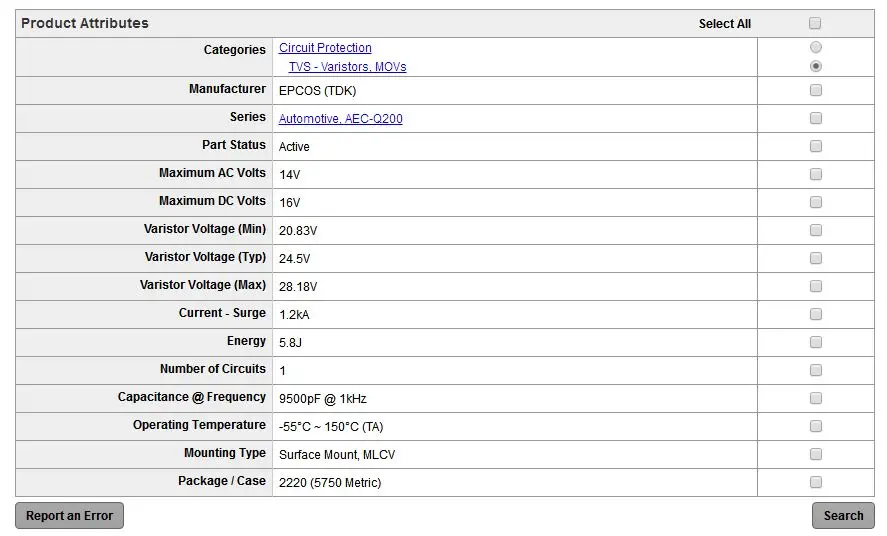Click the Maximum DC Volts label

[212, 201]
